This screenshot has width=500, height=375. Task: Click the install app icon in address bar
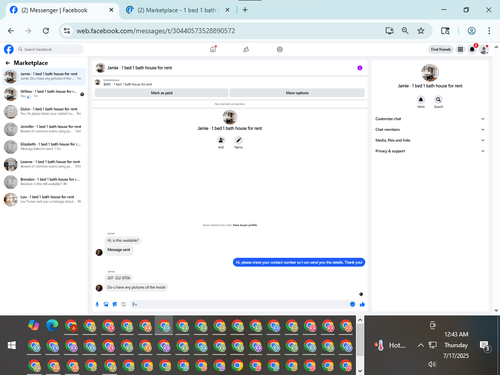tap(389, 31)
